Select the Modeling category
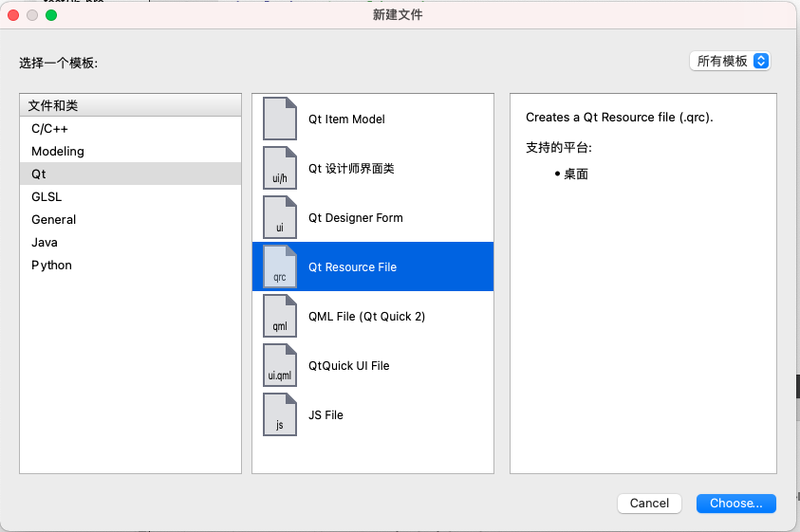The image size is (800, 532). (x=58, y=151)
